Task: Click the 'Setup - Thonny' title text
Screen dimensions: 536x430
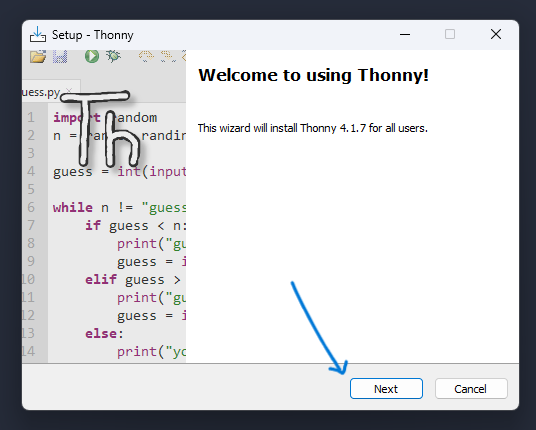Action: coord(93,35)
